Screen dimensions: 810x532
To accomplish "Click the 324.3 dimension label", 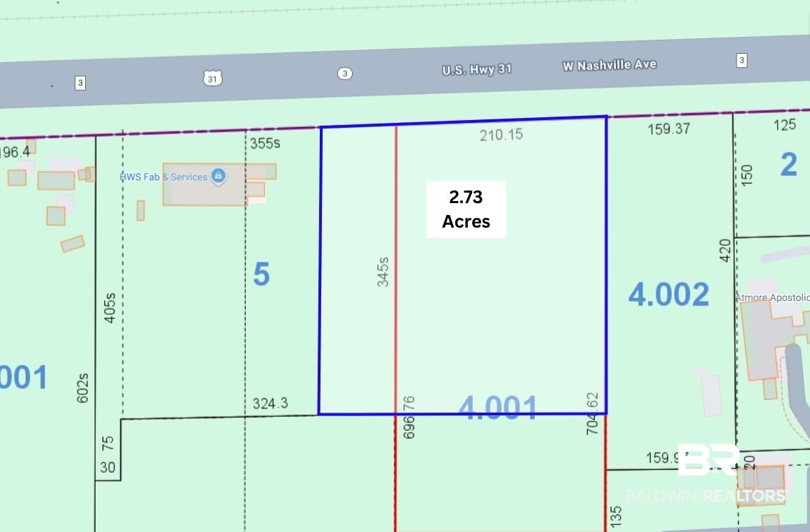I will point(270,404).
